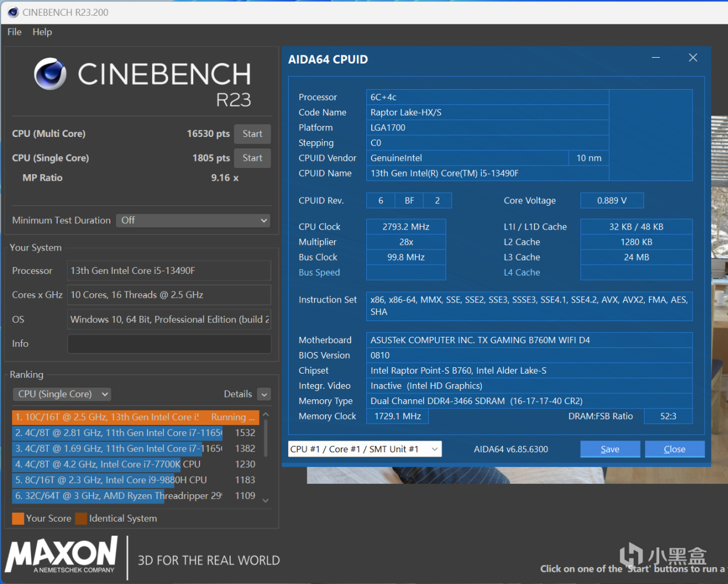Viewport: 728px width, 584px height.
Task: Close the AIDA64 CPUID window
Action: (x=693, y=58)
